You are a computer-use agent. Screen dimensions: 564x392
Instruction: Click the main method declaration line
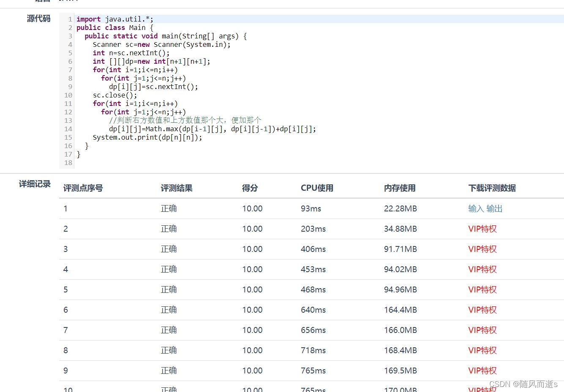pyautogui.click(x=166, y=36)
